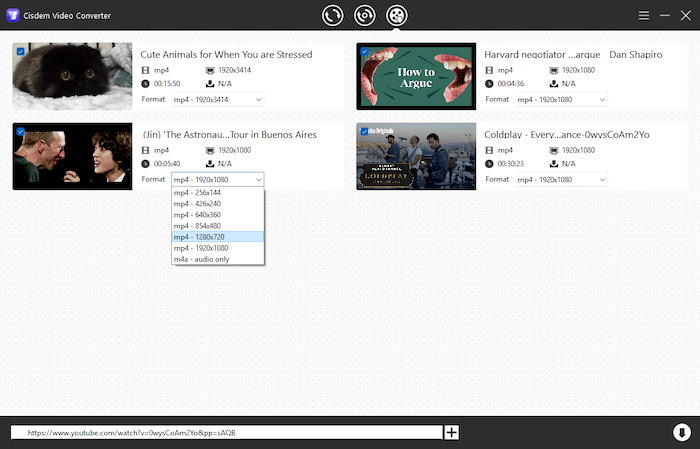Screen dimensions: 700x449
Task: Select mp4 - 1920x1080 in dropdown list
Action: tap(217, 248)
